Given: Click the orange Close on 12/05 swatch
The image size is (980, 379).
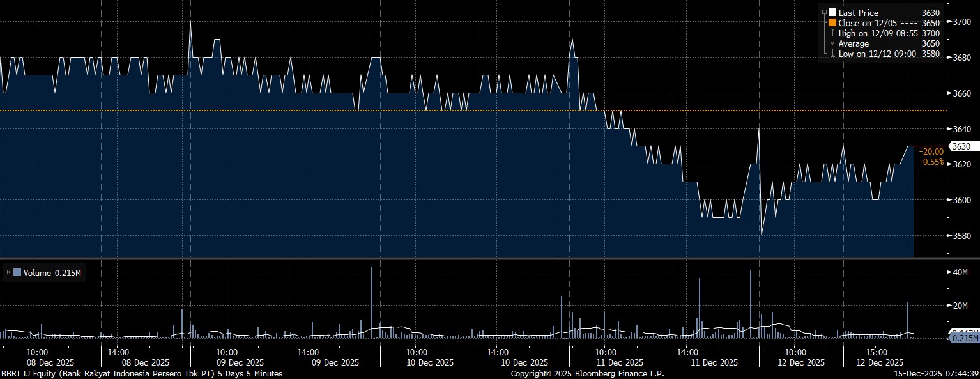Looking at the screenshot, I should [832, 23].
